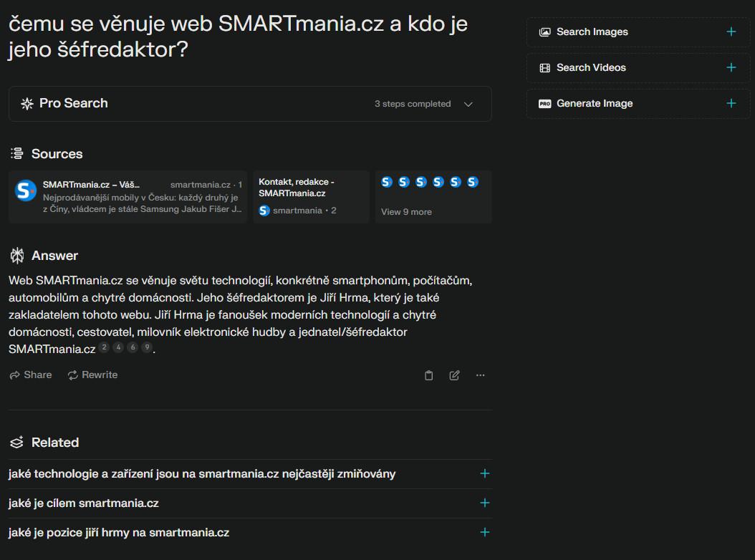Click the Sources list icon
The image size is (755, 560).
pos(17,153)
